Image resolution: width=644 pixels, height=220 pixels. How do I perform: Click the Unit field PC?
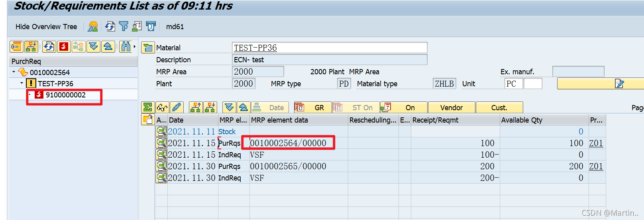(514, 84)
